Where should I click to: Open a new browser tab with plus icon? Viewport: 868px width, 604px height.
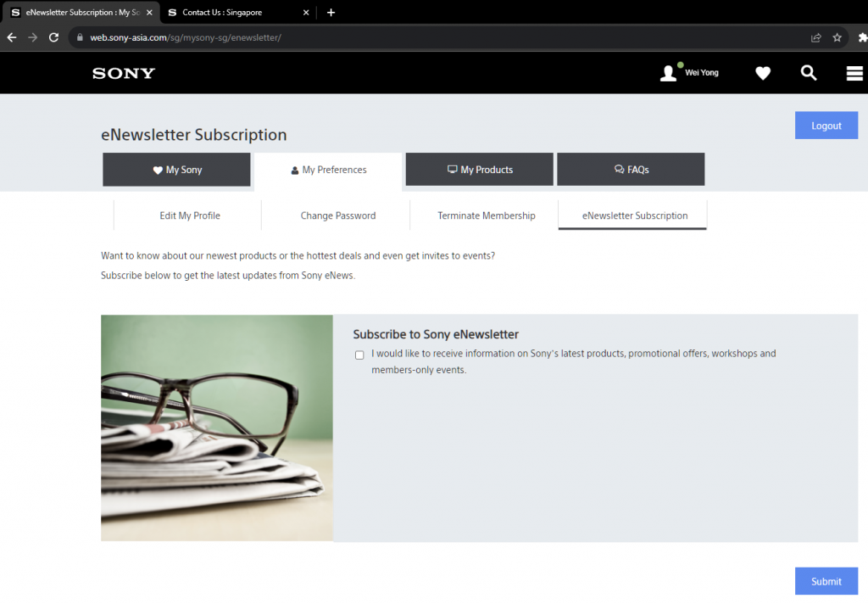331,12
